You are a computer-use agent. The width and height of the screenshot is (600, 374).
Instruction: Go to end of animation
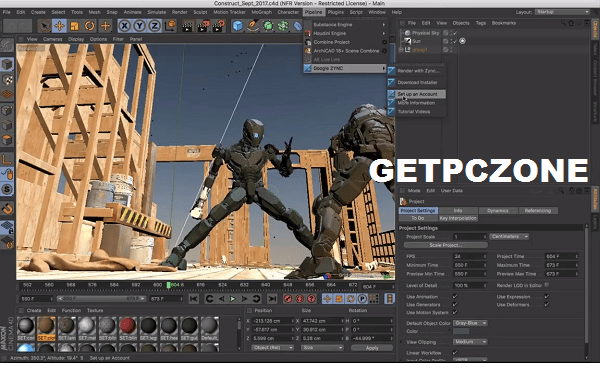click(x=272, y=299)
